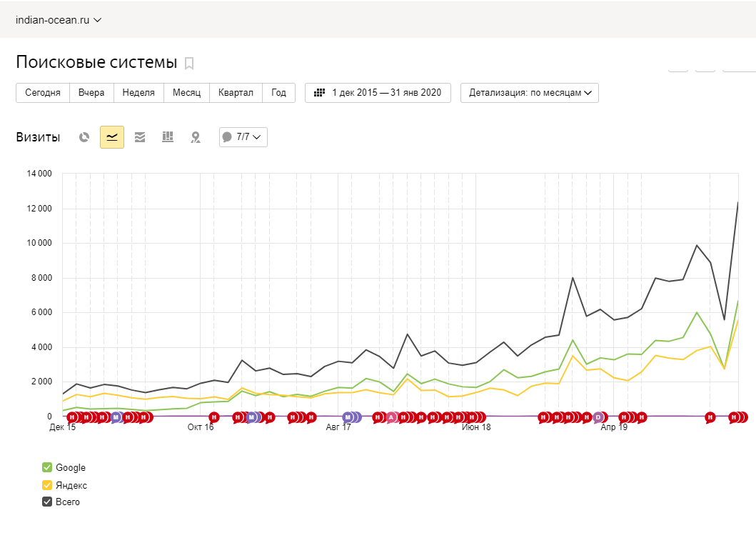The image size is (756, 533).
Task: Click the first purple M annotation marker near Дек 15
Action: coord(116,417)
